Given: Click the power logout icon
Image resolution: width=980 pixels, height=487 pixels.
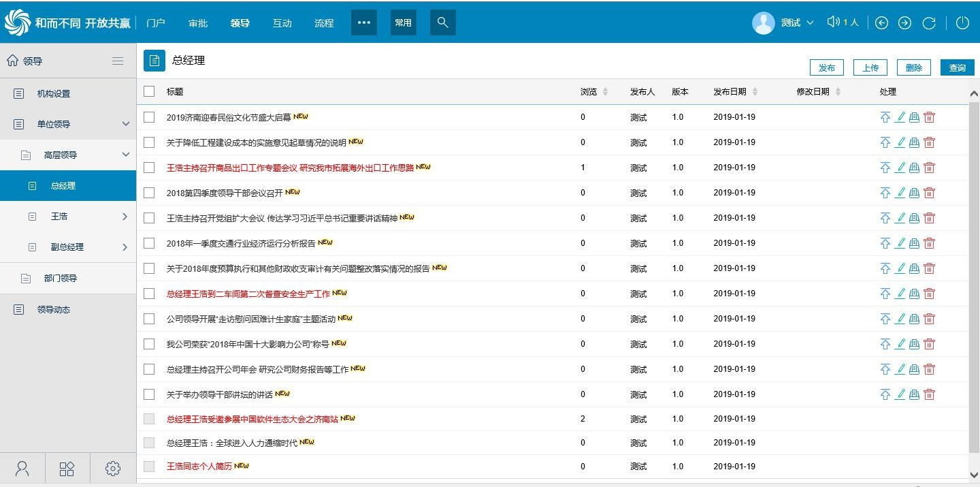Looking at the screenshot, I should (962, 22).
